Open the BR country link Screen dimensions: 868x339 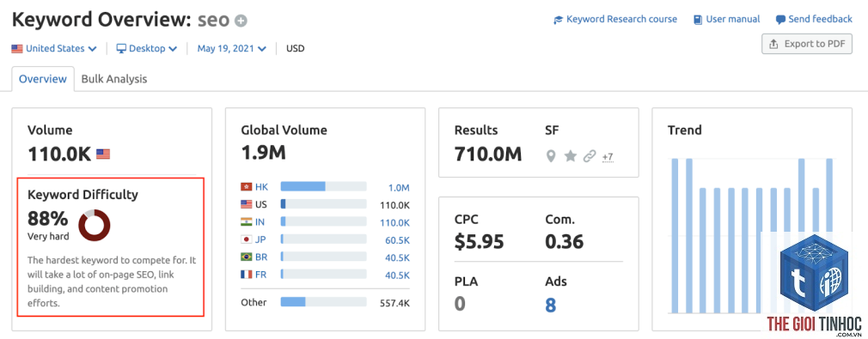pyautogui.click(x=261, y=257)
